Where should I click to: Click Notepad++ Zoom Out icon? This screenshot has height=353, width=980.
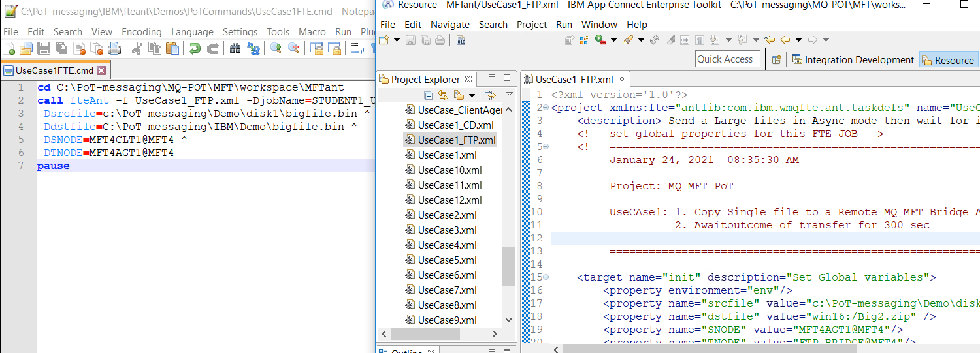coord(293,48)
